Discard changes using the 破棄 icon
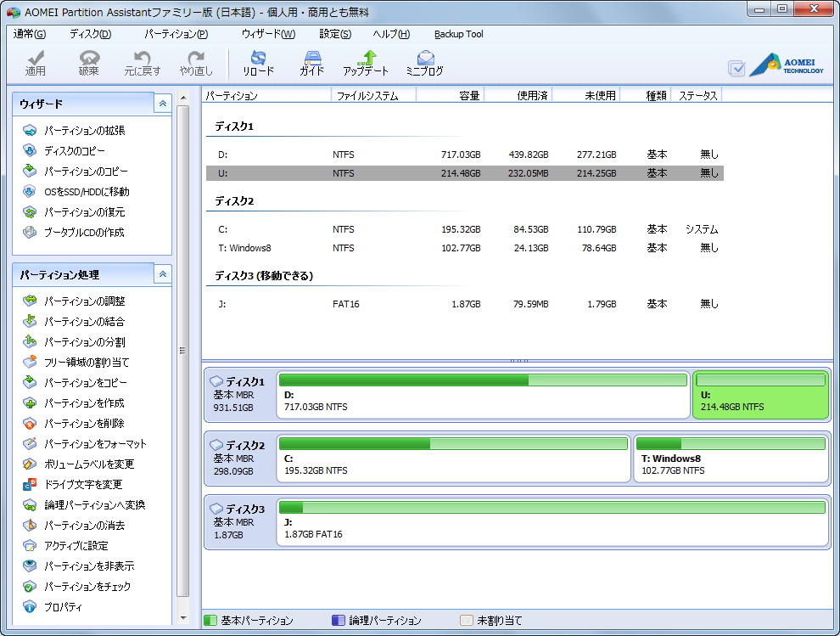840x636 pixels. 87,62
